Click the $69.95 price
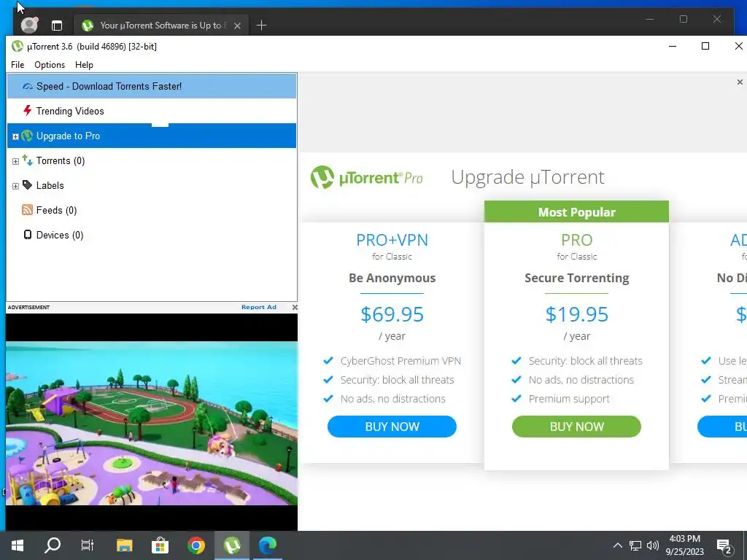The image size is (747, 560). coord(392,314)
